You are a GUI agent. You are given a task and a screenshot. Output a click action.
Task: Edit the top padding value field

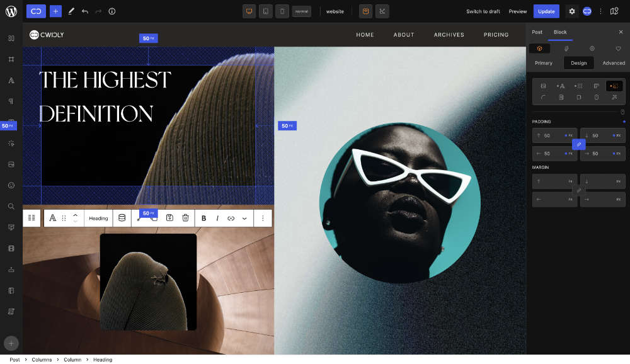click(x=553, y=136)
